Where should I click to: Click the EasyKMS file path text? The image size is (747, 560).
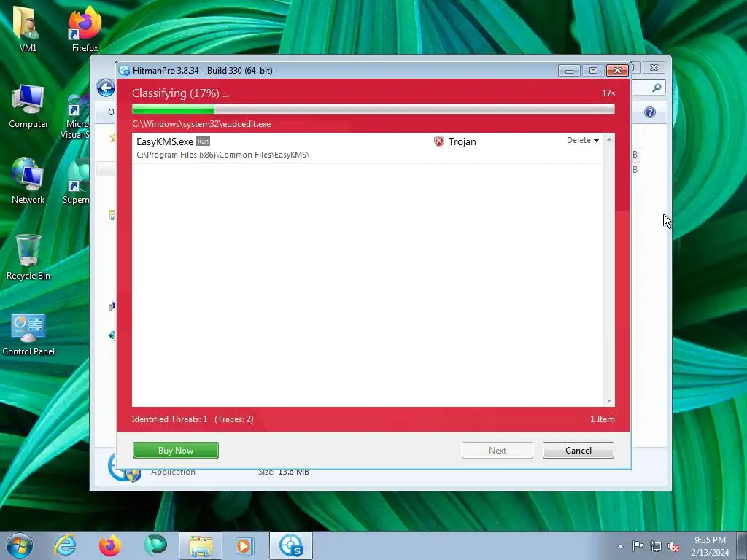coord(223,155)
